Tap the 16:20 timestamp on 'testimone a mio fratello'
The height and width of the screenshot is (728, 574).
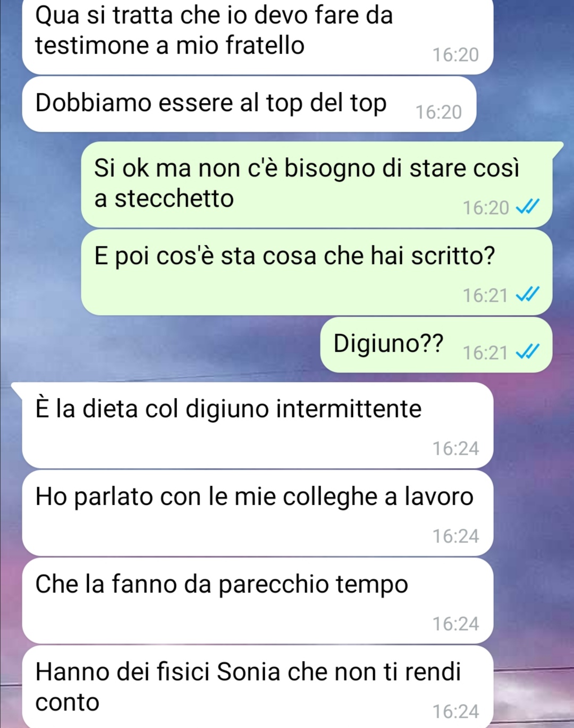tap(455, 55)
